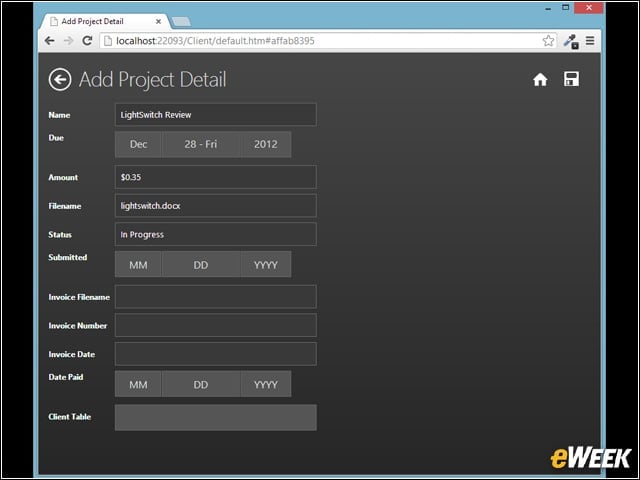Open the Client Table selection field
The height and width of the screenshot is (480, 640).
[x=216, y=417]
